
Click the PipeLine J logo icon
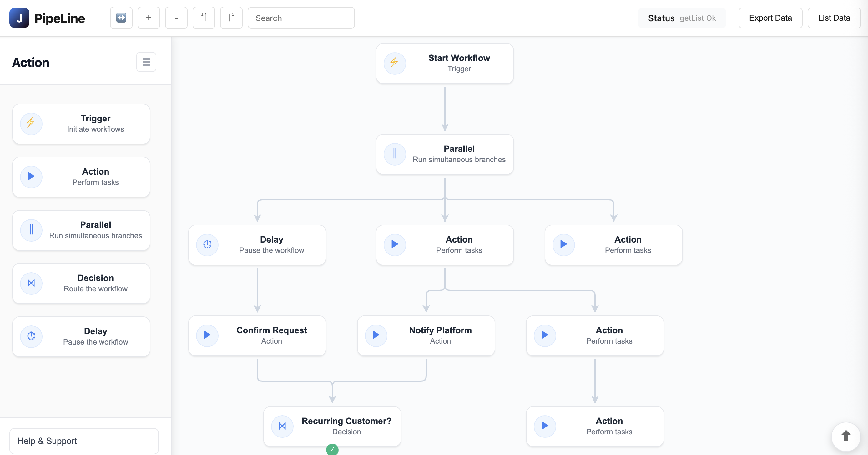(19, 18)
